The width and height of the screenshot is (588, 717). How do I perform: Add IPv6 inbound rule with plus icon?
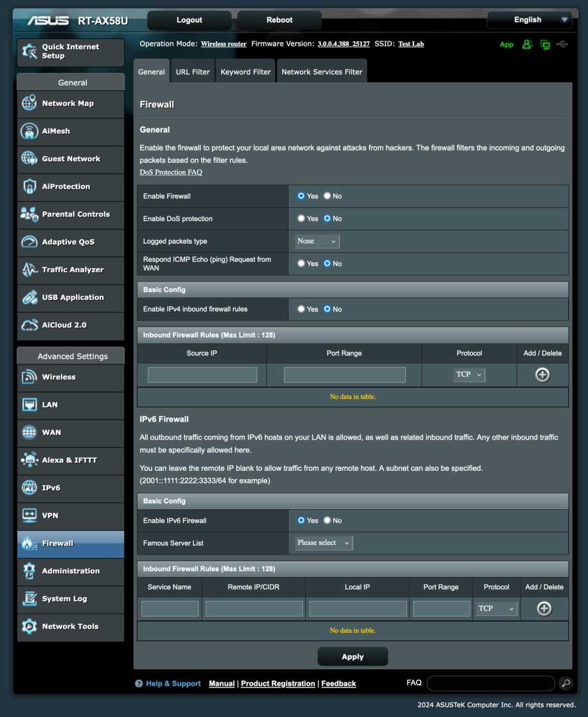pyautogui.click(x=544, y=608)
